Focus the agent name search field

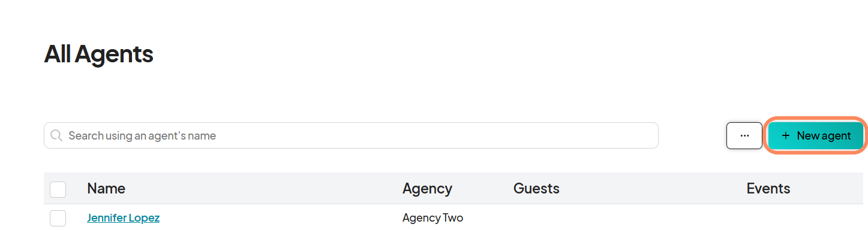point(351,135)
